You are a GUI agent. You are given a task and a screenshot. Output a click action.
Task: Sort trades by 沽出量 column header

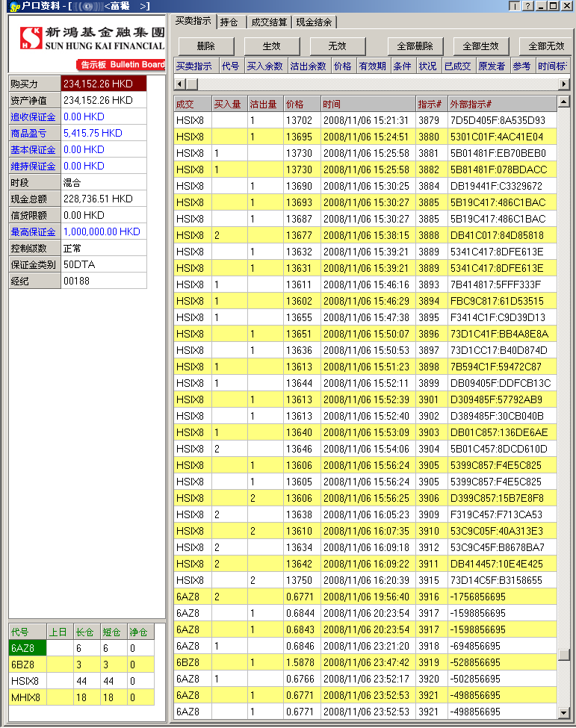pos(265,104)
